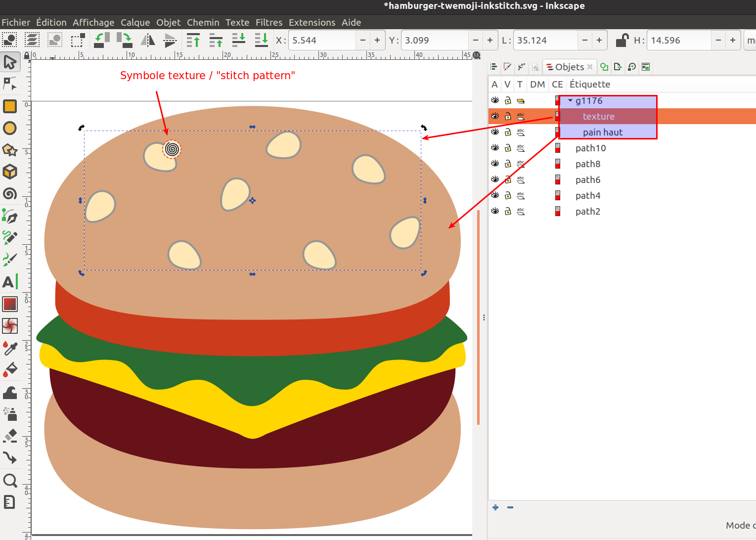Select the Bezier pen tool

click(10, 216)
